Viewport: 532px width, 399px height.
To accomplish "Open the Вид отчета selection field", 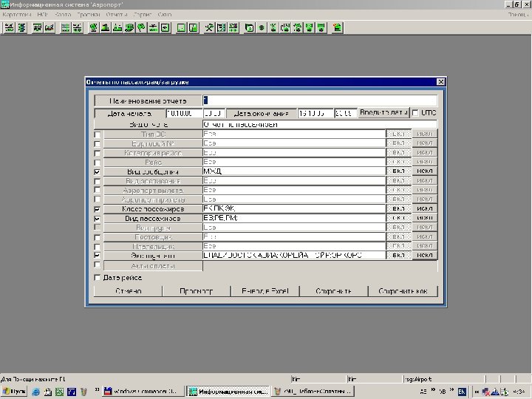I will click(x=319, y=124).
